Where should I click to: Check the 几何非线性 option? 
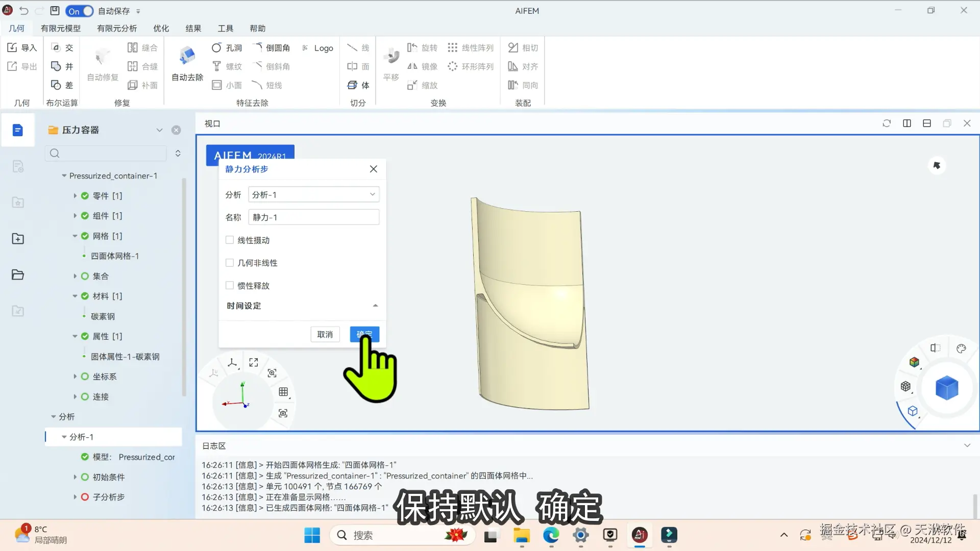(x=230, y=263)
